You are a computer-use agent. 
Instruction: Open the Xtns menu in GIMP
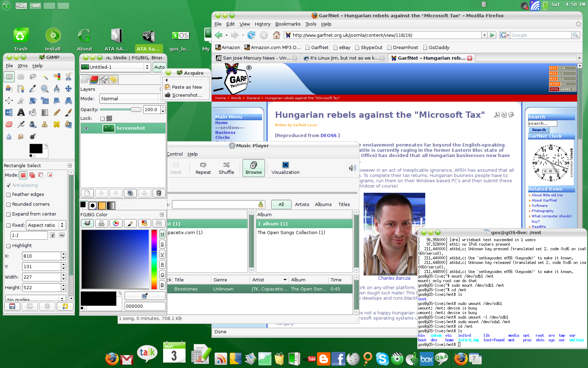22,66
